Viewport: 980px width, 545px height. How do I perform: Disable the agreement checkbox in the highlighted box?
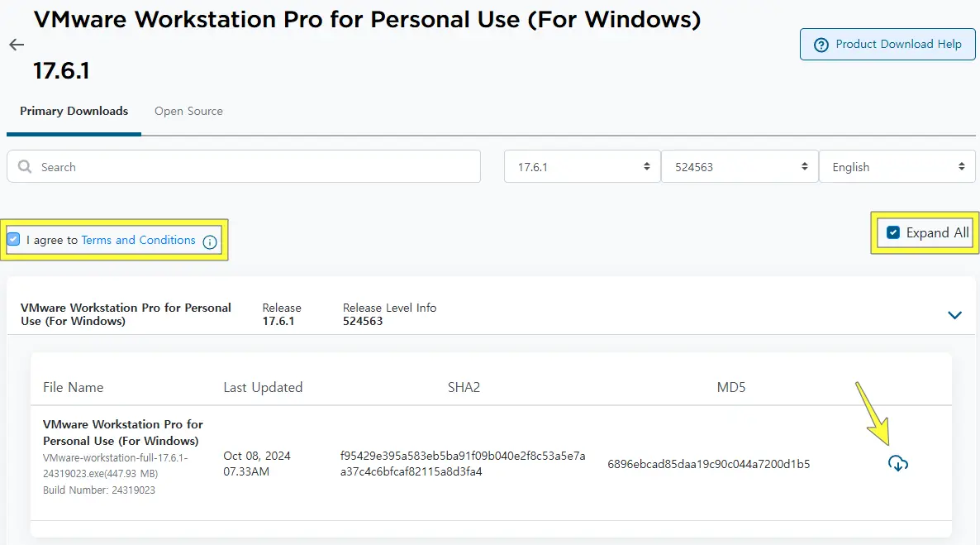pyautogui.click(x=12, y=239)
